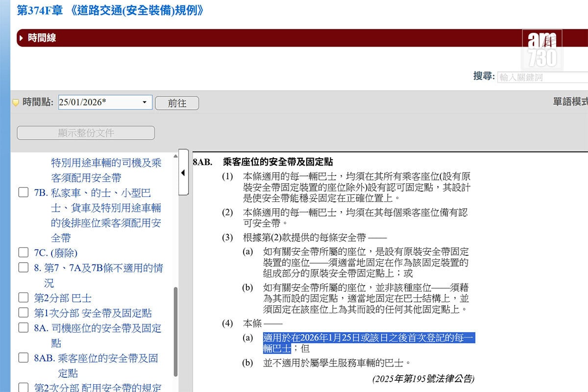Viewport: 588px width, 392px height.
Task: Collapse the sidebar using the left-pointing arrow
Action: coord(183,172)
